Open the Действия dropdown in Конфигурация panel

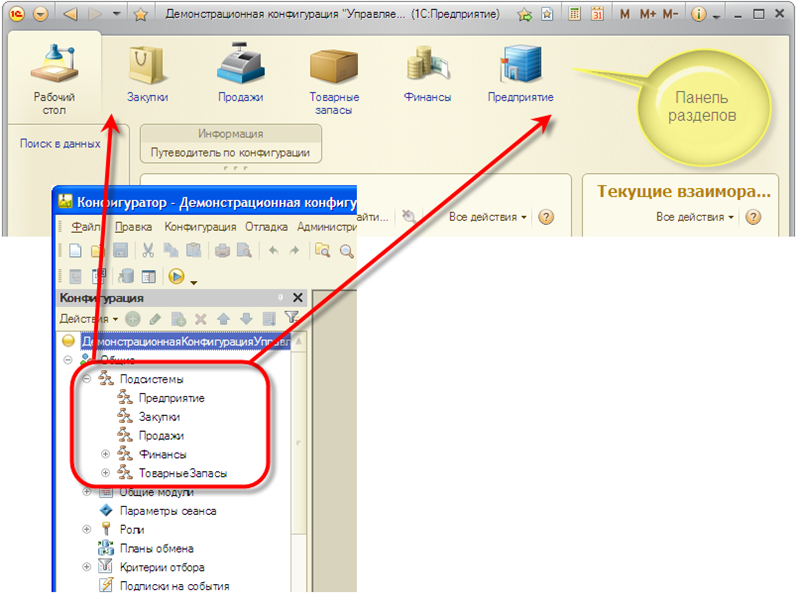[88, 318]
